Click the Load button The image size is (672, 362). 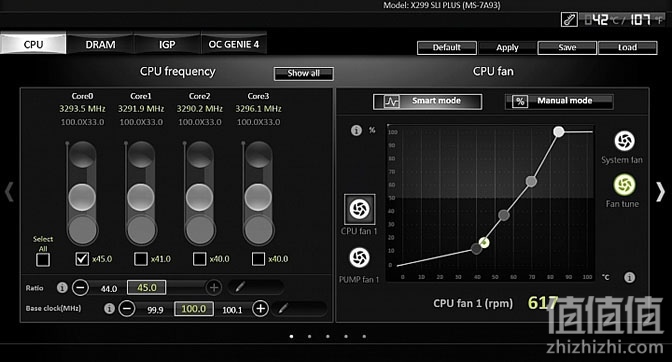tap(627, 48)
